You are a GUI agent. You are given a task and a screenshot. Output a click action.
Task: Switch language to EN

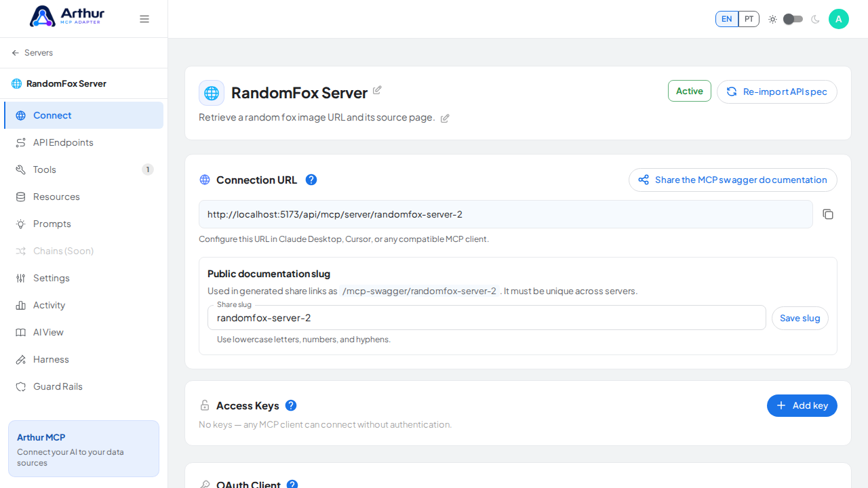tap(727, 19)
